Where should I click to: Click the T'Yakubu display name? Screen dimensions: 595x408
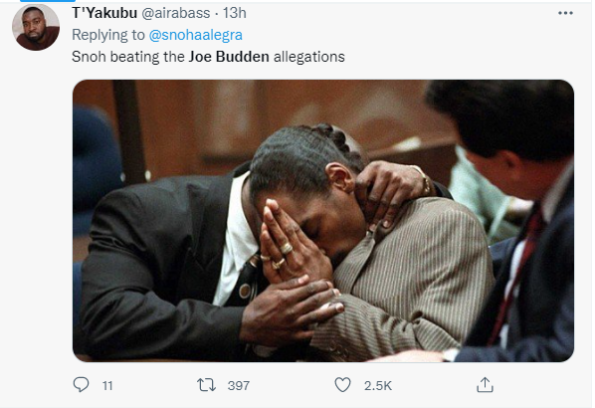pyautogui.click(x=104, y=13)
